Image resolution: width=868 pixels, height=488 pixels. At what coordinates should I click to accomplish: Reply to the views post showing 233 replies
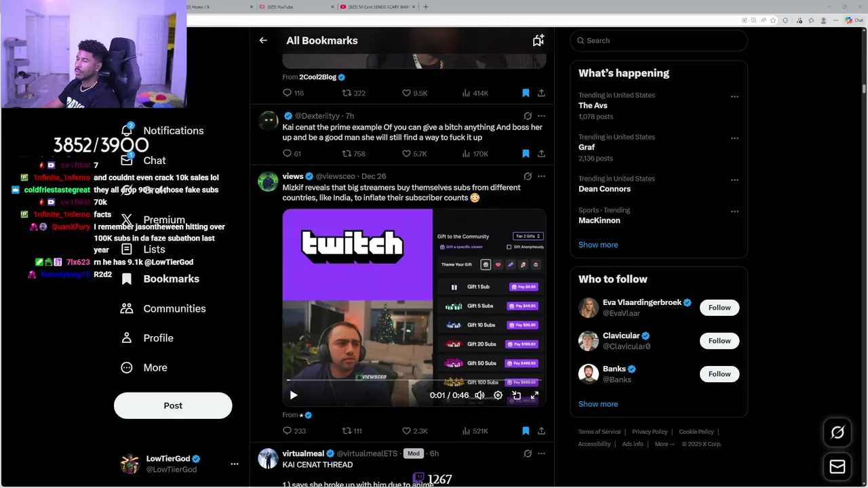click(x=287, y=430)
